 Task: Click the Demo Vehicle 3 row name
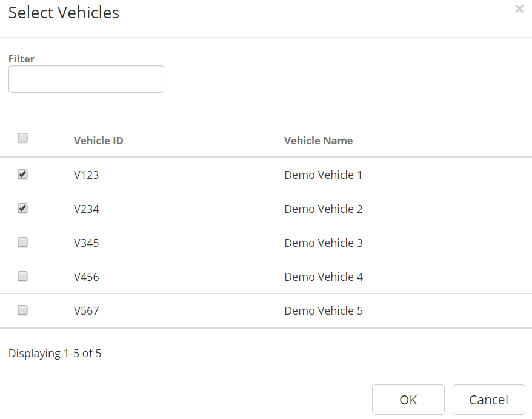point(323,243)
